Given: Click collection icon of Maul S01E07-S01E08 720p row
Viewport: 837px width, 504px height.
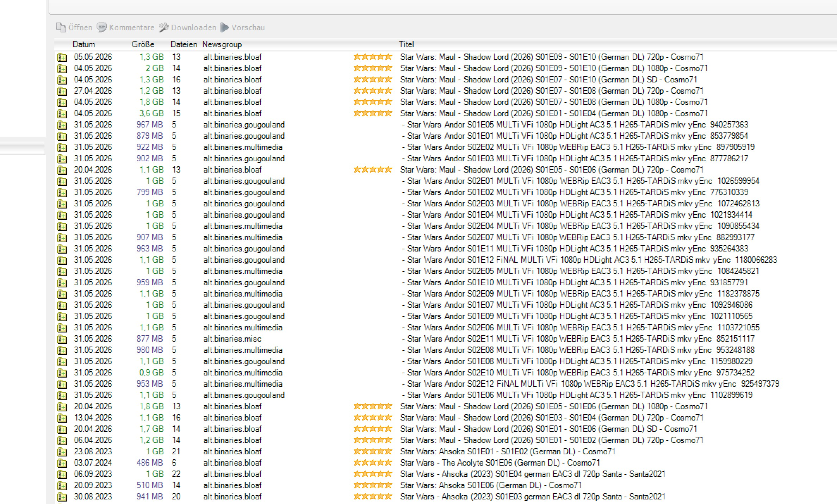Looking at the screenshot, I should click(62, 91).
